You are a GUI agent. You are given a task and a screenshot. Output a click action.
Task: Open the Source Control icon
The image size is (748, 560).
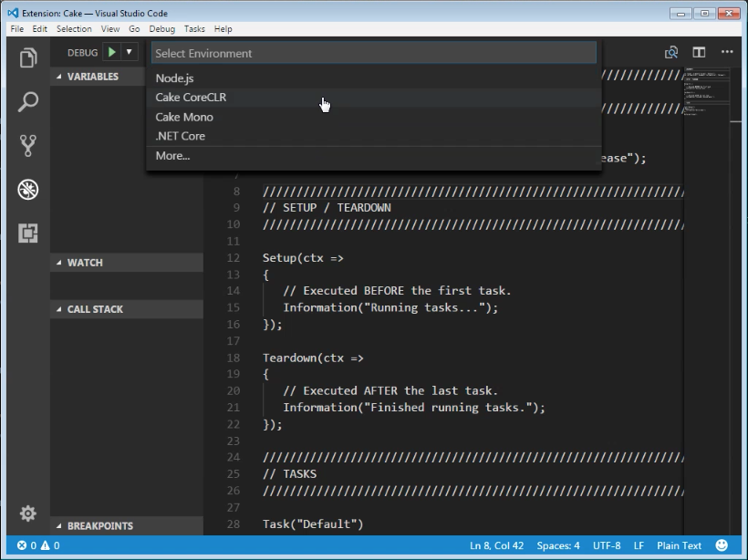pyautogui.click(x=28, y=146)
